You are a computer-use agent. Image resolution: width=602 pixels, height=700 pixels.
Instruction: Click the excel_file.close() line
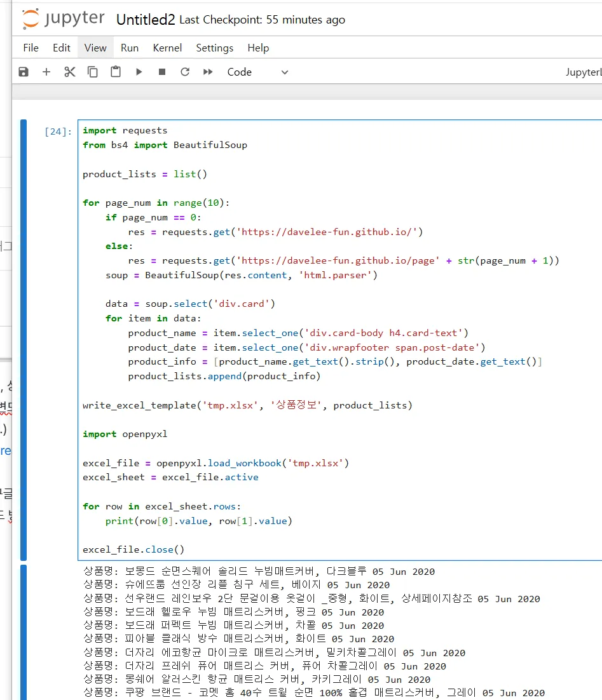coord(133,549)
